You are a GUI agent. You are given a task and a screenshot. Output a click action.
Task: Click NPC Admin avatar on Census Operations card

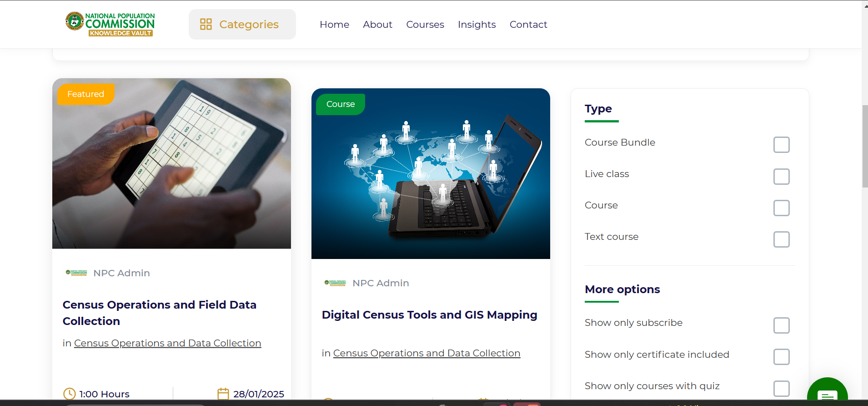[76, 273]
